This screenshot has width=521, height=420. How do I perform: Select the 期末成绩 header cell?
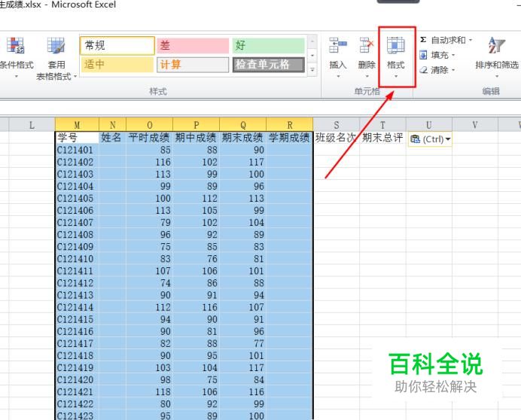(243, 138)
